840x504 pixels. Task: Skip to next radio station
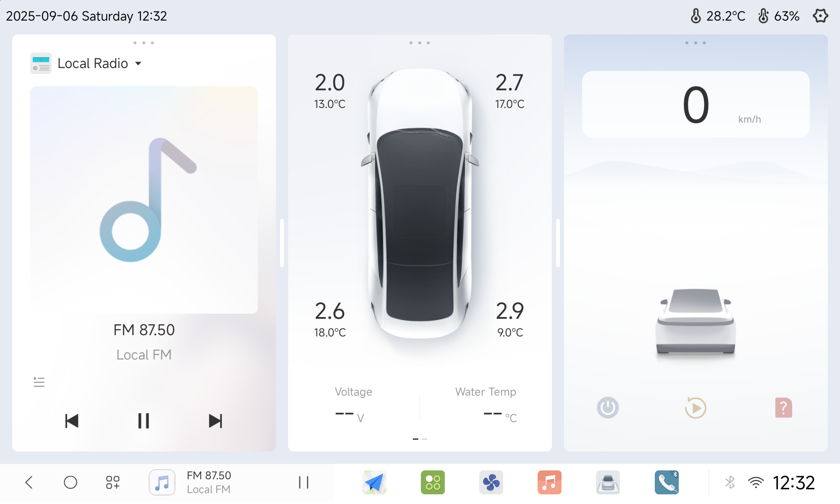coord(215,421)
